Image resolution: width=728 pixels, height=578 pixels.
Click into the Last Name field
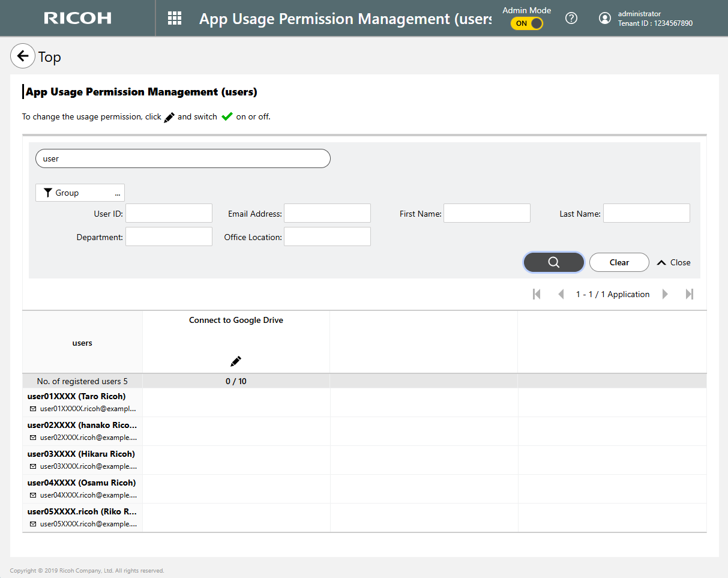coord(646,213)
